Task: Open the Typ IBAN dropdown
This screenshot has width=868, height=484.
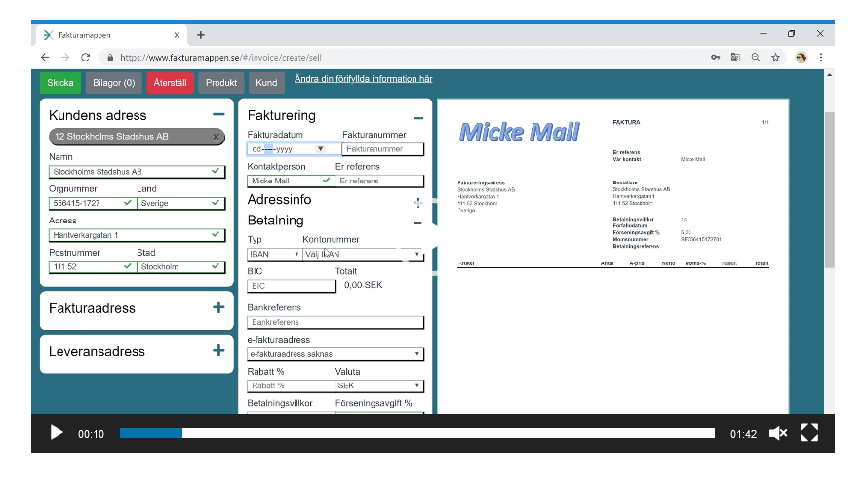Action: pyautogui.click(x=274, y=254)
